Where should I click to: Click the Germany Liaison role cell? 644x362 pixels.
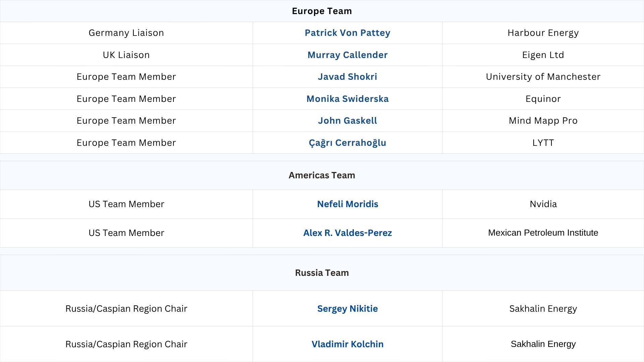tap(126, 33)
